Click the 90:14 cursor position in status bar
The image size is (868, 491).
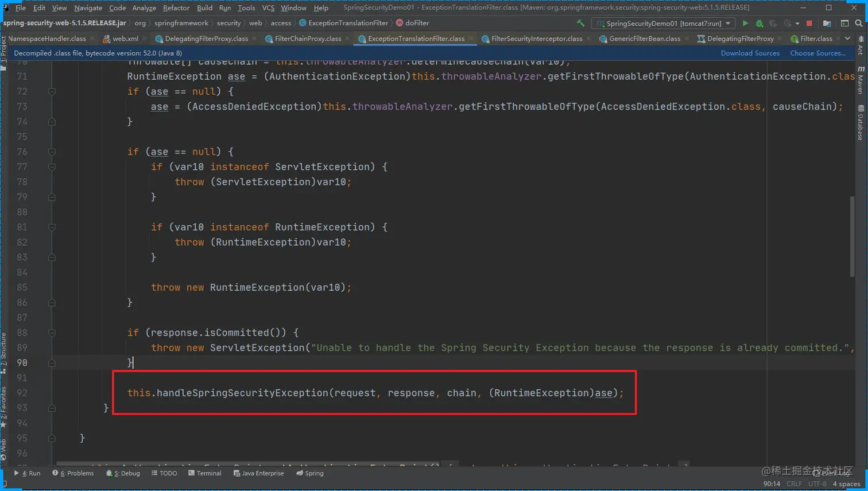pyautogui.click(x=771, y=484)
